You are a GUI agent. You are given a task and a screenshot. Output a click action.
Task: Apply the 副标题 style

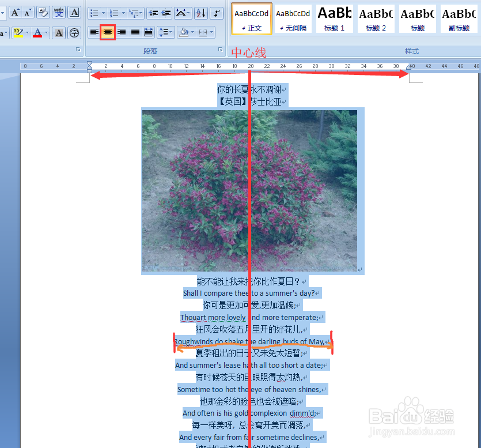(x=459, y=18)
